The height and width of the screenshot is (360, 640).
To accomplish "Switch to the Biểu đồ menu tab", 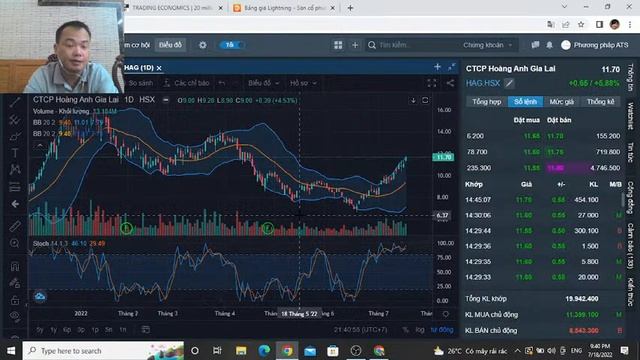I will [170, 45].
